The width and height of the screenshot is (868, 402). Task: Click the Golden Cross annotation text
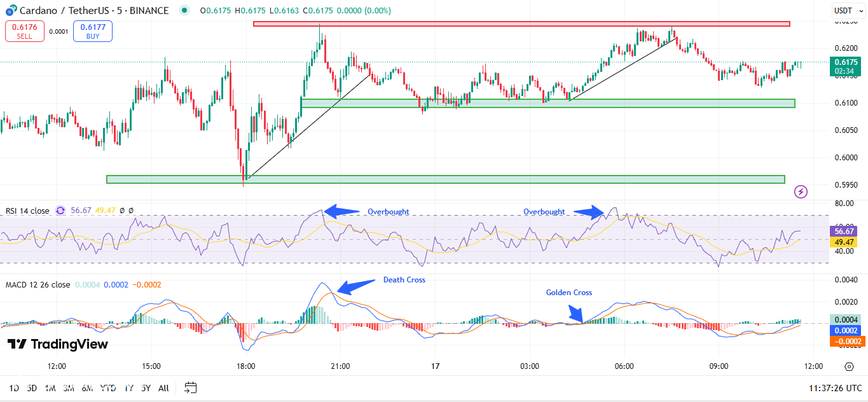point(569,293)
